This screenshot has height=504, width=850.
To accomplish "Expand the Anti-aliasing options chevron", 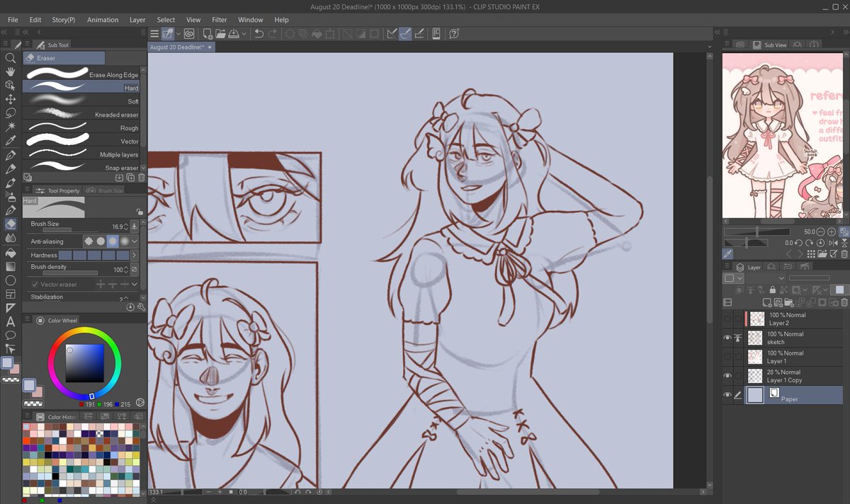I will click(x=135, y=241).
